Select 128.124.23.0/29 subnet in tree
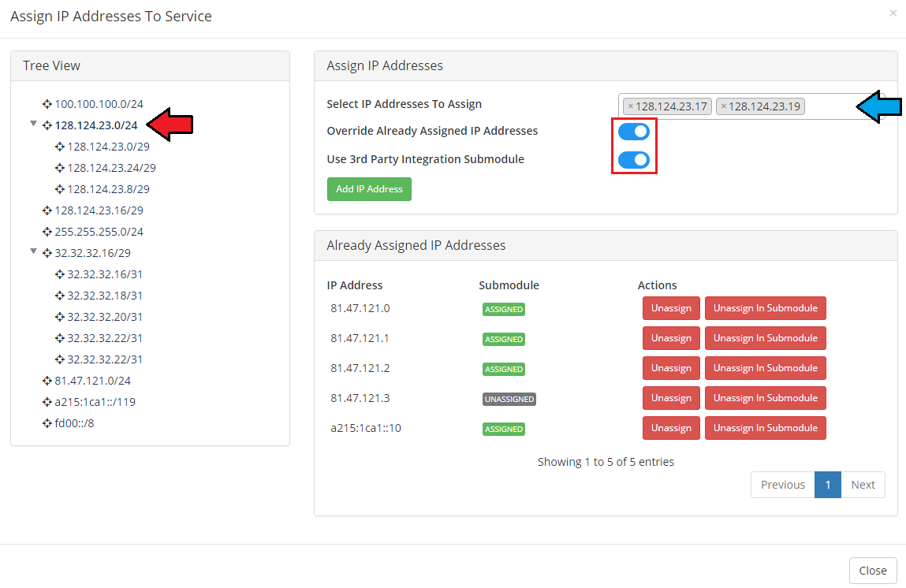Screen dimensions: 906x588 [108, 147]
